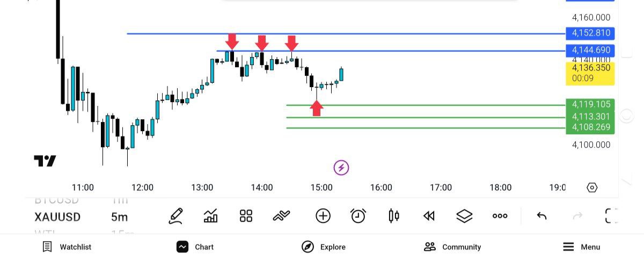Undo the last chart action
Viewport: 644px width, 260px height.
(x=541, y=216)
